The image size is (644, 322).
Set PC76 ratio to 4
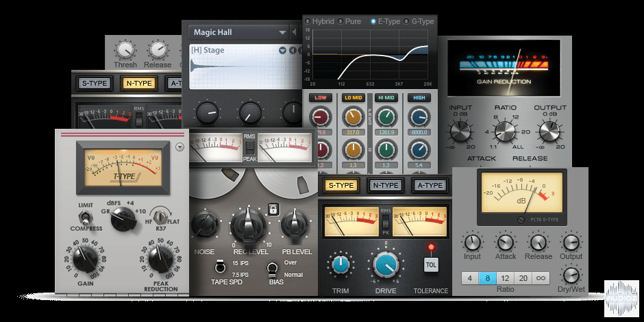click(x=470, y=278)
